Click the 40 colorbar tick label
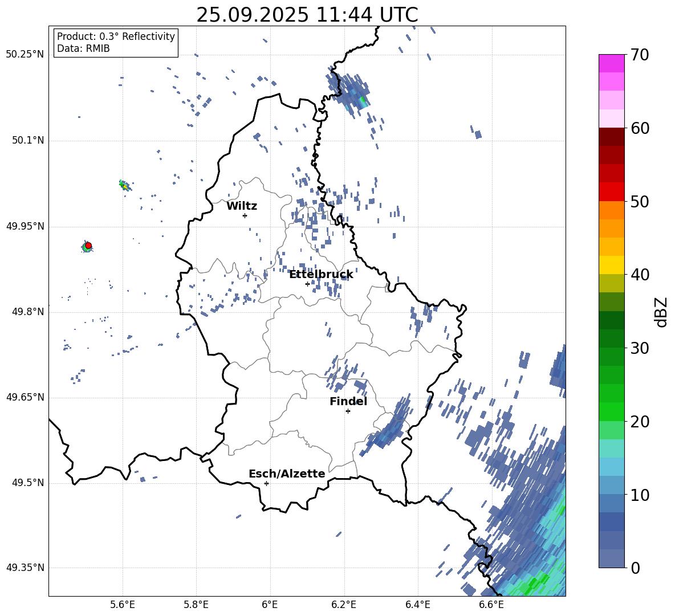675x616 pixels. (x=640, y=275)
